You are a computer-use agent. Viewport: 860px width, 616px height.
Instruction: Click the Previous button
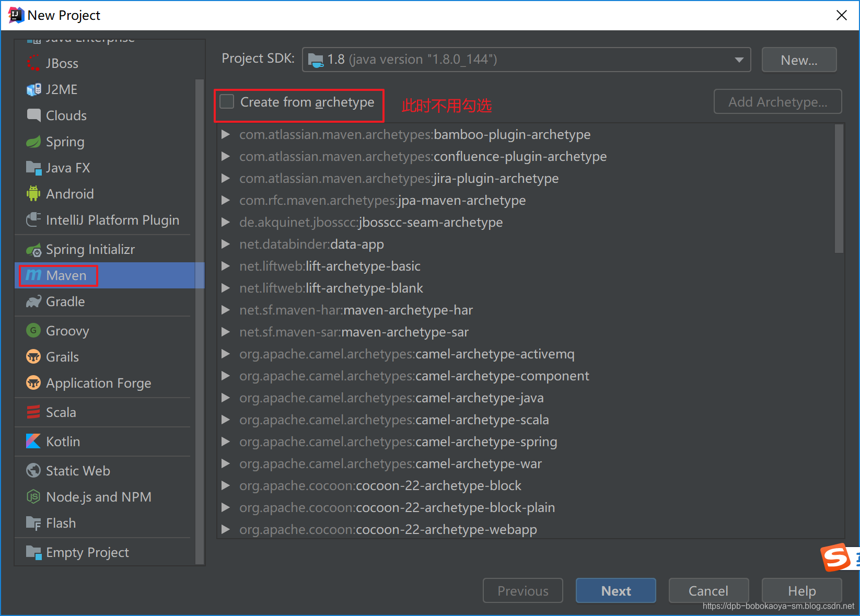[523, 590]
